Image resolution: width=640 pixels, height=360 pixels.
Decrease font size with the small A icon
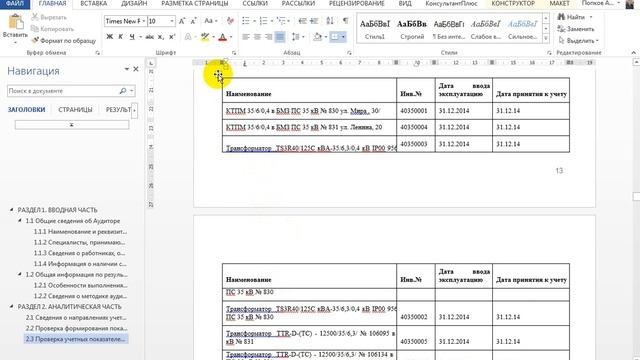193,21
